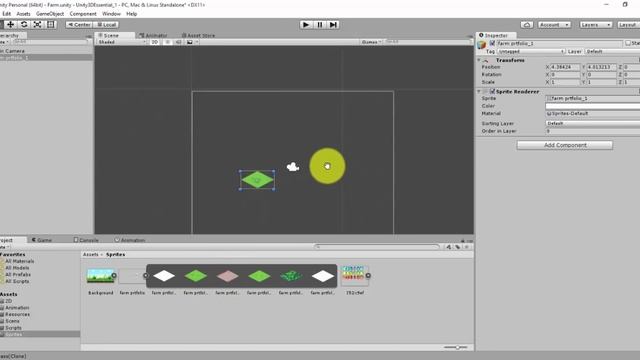Collapse the farm prtfolio sprite sheet arrow
Viewport: 640px width, 360px height.
[x=145, y=276]
